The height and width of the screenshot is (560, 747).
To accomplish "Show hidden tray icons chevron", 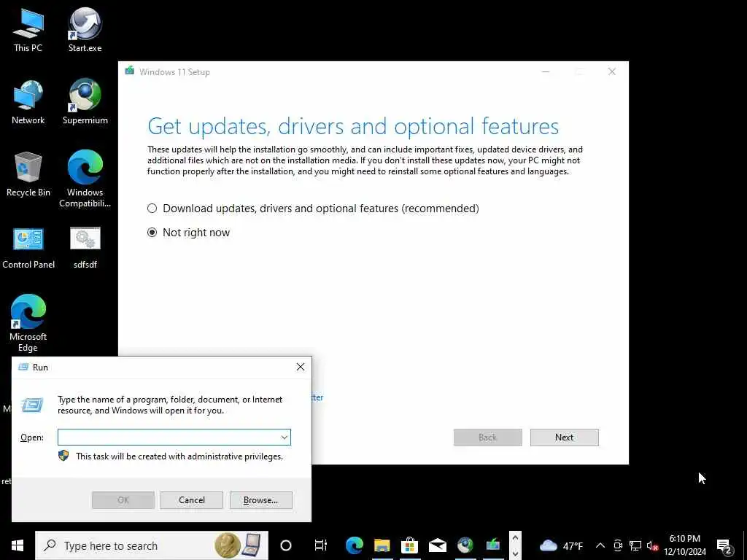I will point(600,545).
